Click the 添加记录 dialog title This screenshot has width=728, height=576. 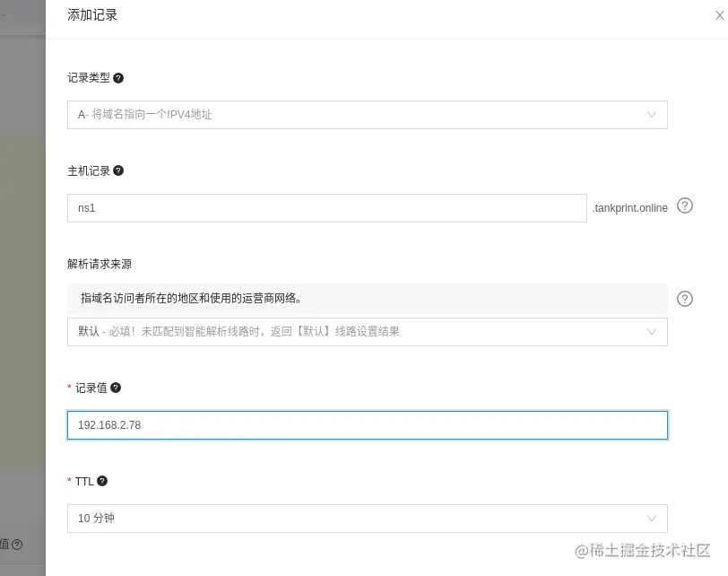tap(91, 15)
